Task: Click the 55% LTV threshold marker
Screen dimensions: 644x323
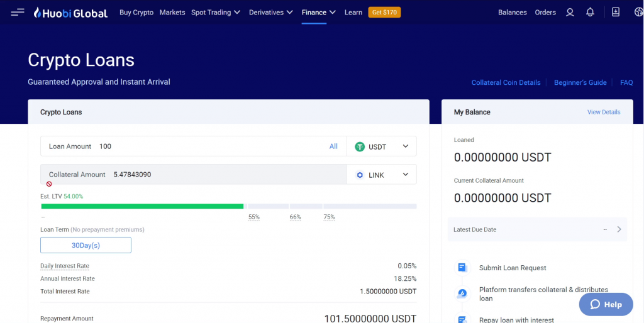Action: 254,217
